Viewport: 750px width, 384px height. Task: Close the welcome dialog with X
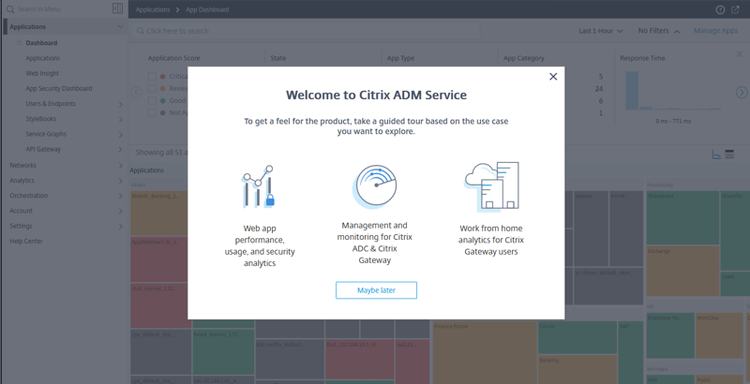click(553, 77)
